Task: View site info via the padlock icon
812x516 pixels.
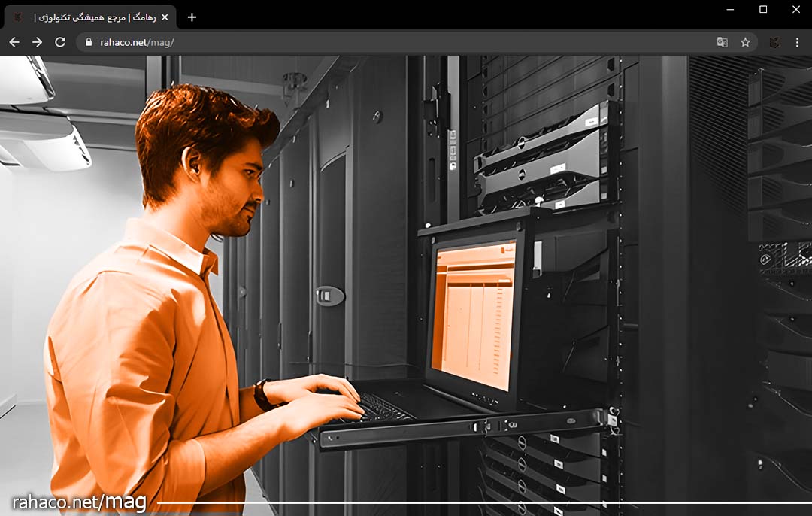Action: pos(89,42)
